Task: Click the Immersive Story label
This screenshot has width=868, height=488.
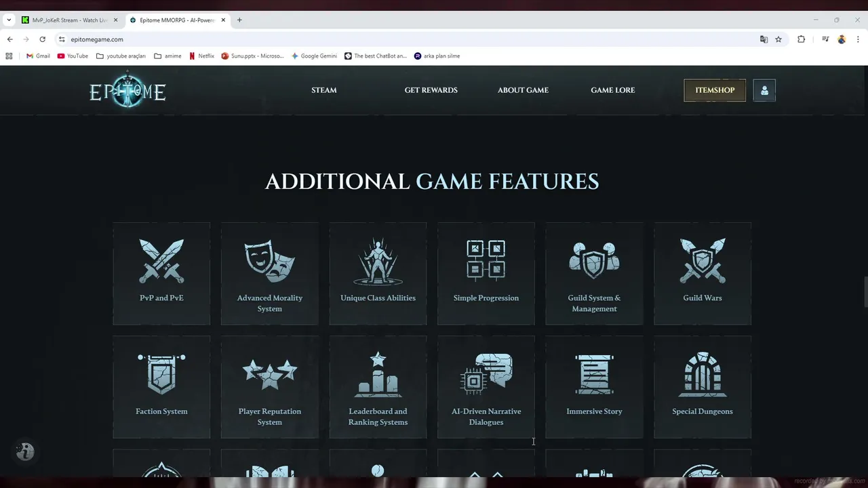Action: pyautogui.click(x=594, y=411)
